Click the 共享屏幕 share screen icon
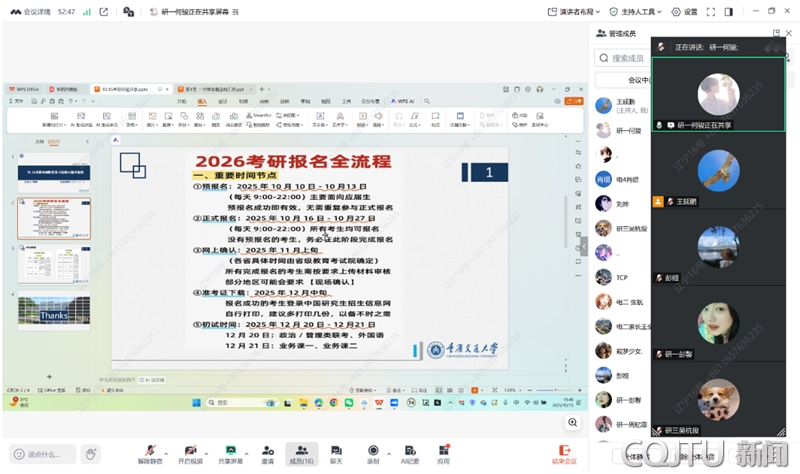This screenshot has height=474, width=800. click(231, 449)
